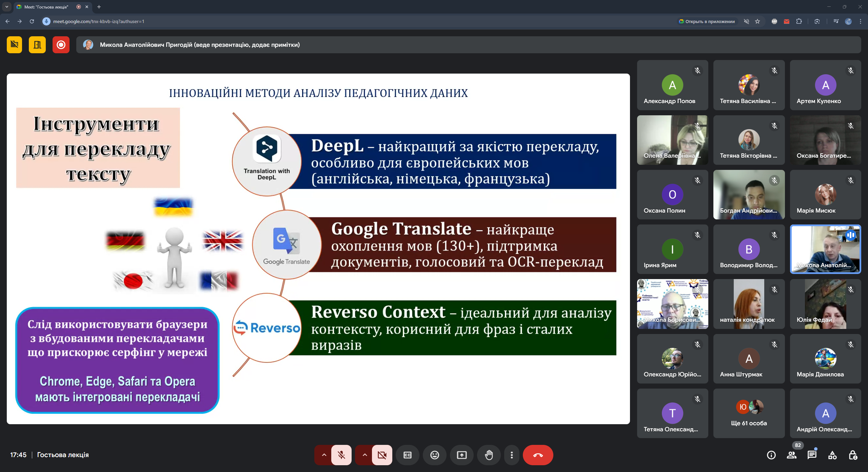
Task: Select the Ірина Ярим participant tile
Action: tap(672, 249)
